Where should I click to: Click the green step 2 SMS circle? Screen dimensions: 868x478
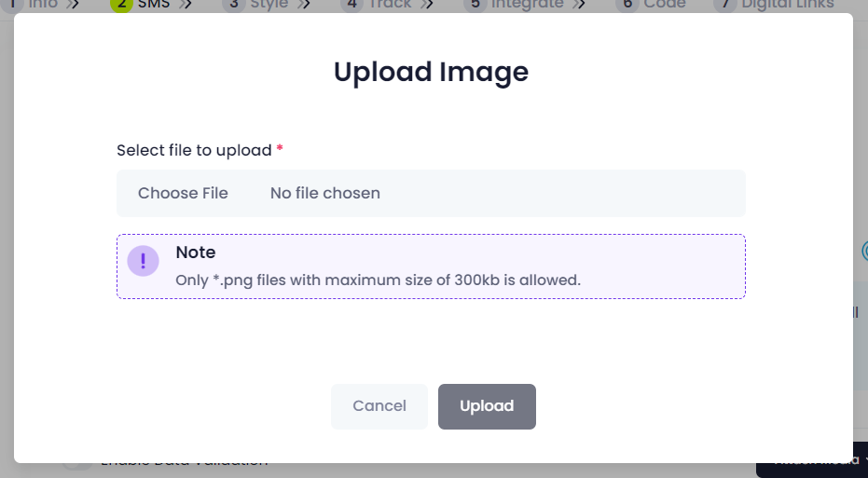click(x=121, y=6)
